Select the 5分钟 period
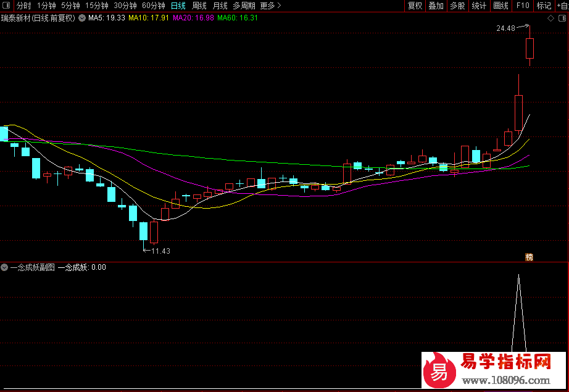Viewport: 569px width, 392px height. click(x=70, y=6)
